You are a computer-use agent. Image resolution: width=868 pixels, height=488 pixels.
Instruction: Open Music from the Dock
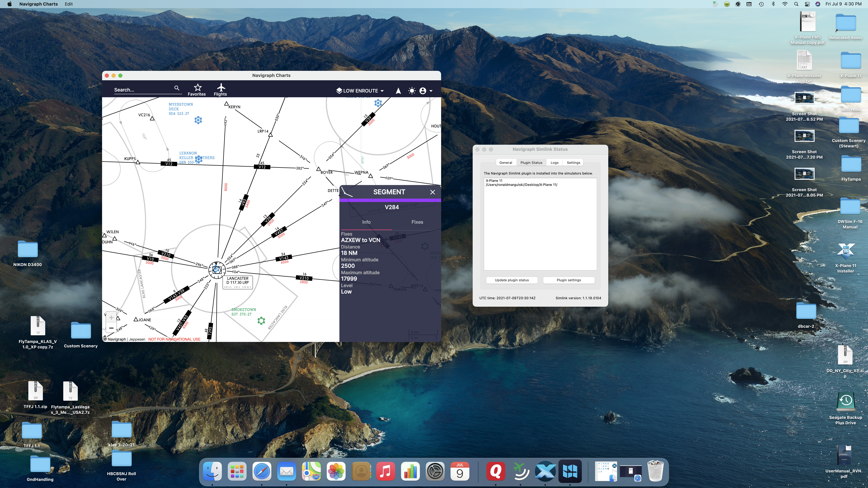point(386,471)
